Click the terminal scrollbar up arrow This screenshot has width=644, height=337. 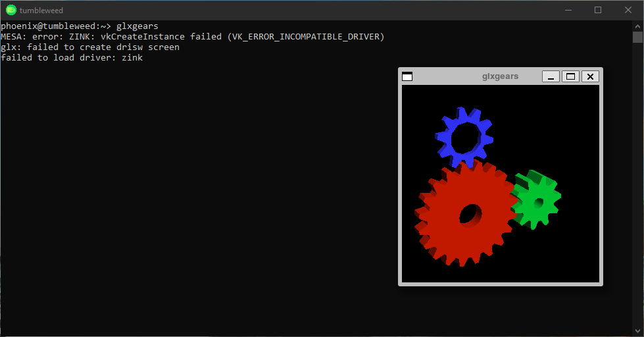pos(637,26)
